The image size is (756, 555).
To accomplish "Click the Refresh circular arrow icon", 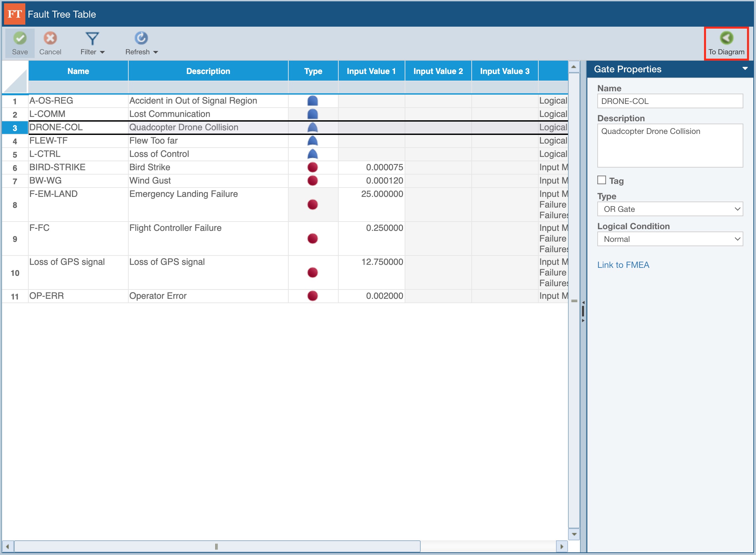I will tap(141, 38).
